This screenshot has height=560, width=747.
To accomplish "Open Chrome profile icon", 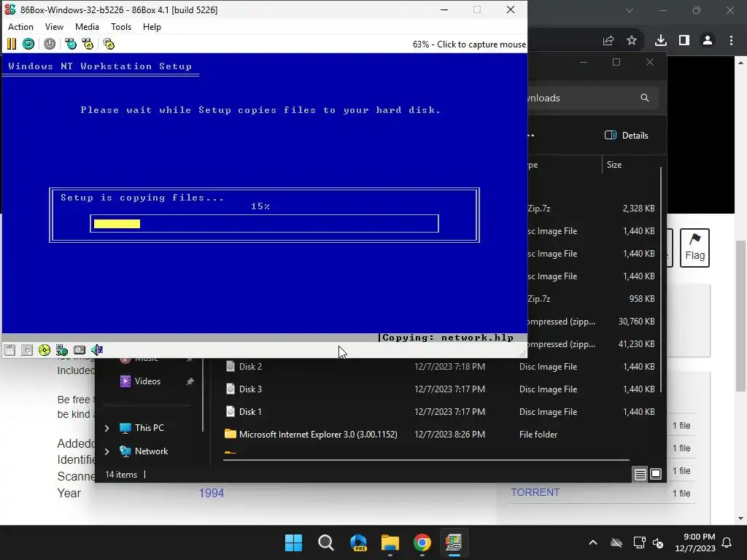I will (x=708, y=41).
